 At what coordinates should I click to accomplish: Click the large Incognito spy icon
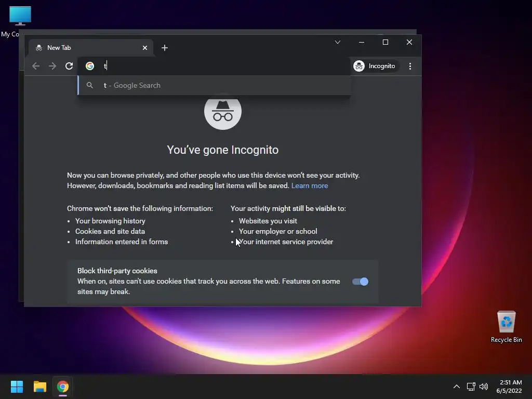[223, 112]
